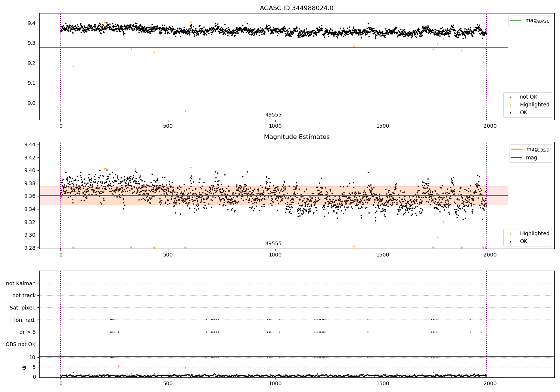This screenshot has width=560, height=392.
Task: Click the 'Ion. rad.' row label
Action: pyautogui.click(x=25, y=320)
